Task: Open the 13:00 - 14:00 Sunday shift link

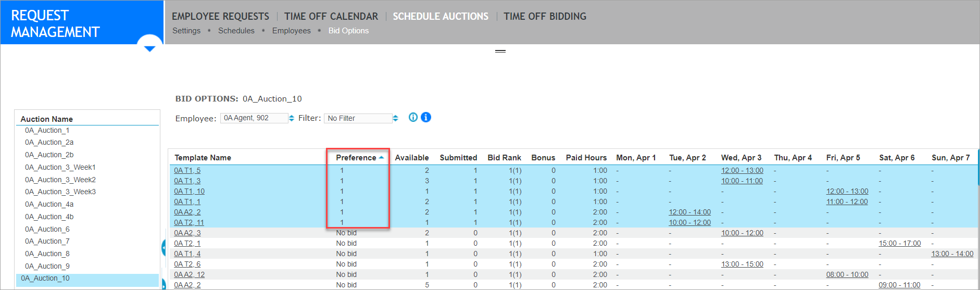Action: tap(952, 254)
